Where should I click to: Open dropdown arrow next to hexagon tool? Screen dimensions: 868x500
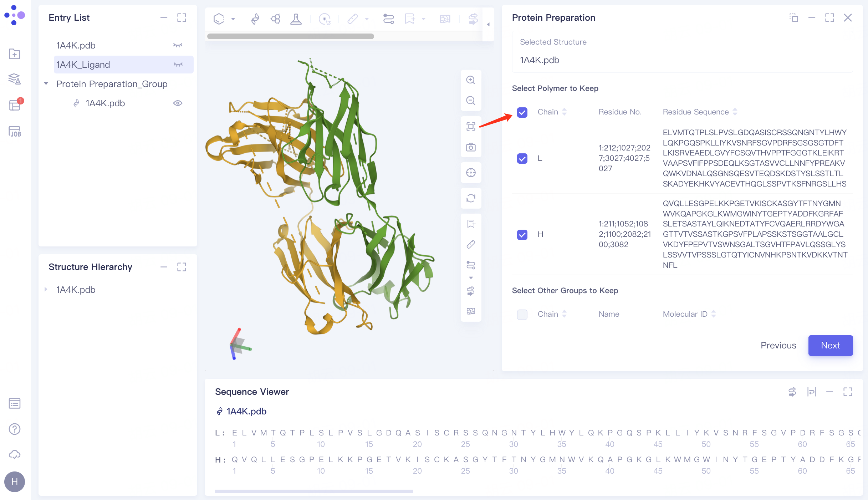point(233,19)
